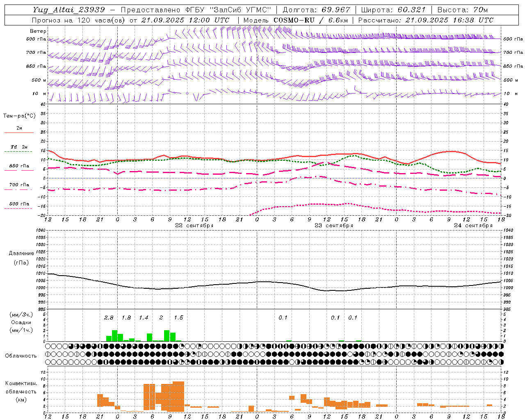This screenshot has height=420, width=525.
Task: Click the 10 м wind level label on left
Action: pyautogui.click(x=39, y=94)
